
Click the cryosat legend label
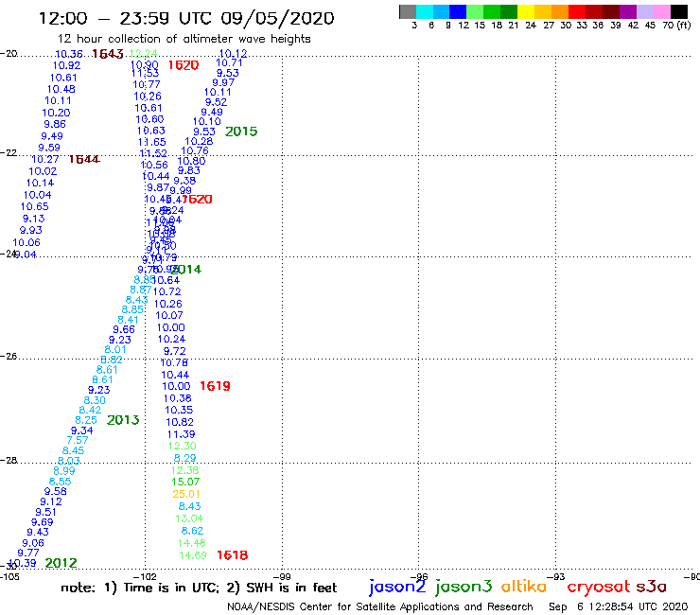point(599,587)
